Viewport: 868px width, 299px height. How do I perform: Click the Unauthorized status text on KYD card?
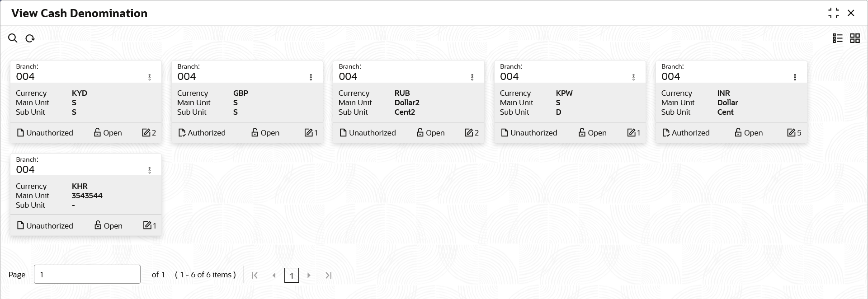tap(50, 133)
